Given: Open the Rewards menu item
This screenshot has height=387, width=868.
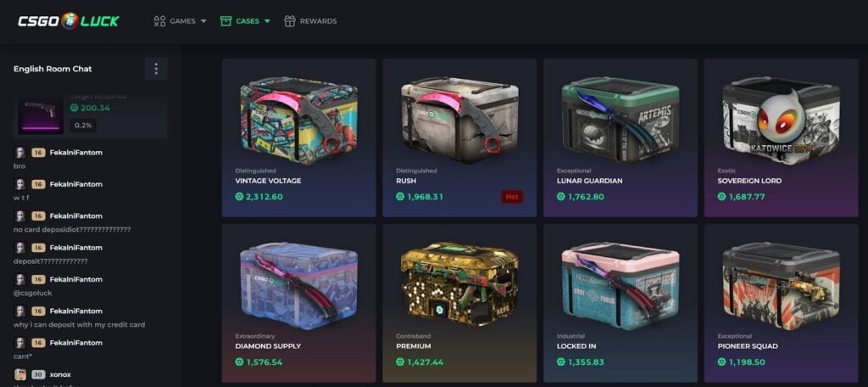Looking at the screenshot, I should pyautogui.click(x=310, y=21).
